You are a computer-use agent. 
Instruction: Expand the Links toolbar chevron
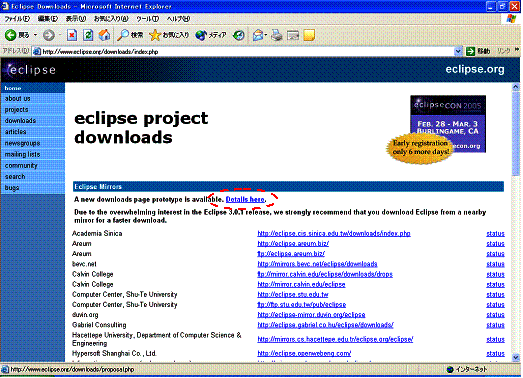click(517, 50)
